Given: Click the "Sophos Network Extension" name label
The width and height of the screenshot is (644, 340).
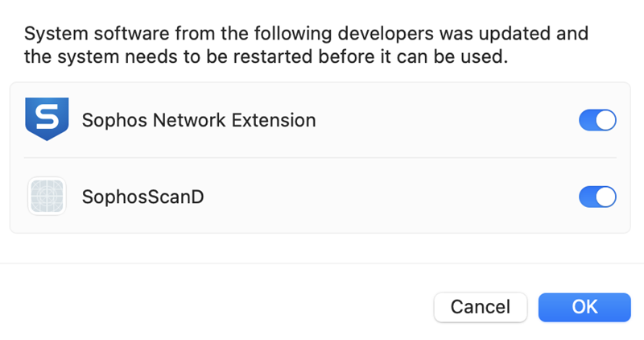Looking at the screenshot, I should 199,121.
